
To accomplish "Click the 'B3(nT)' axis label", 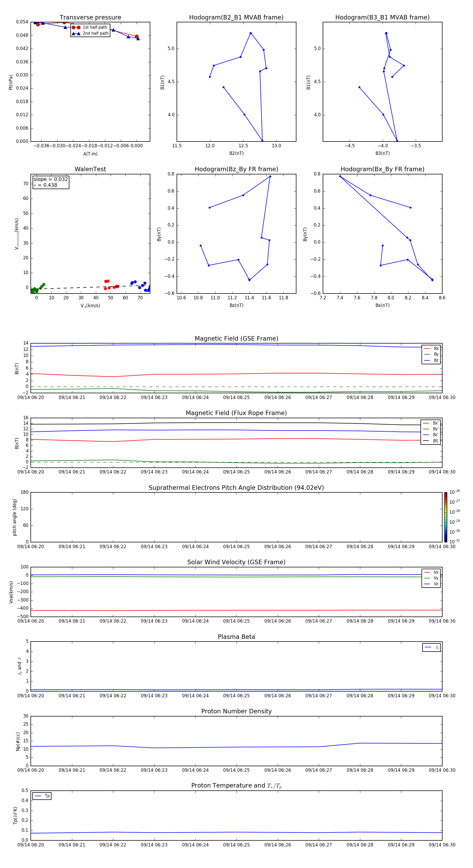I will (x=382, y=153).
